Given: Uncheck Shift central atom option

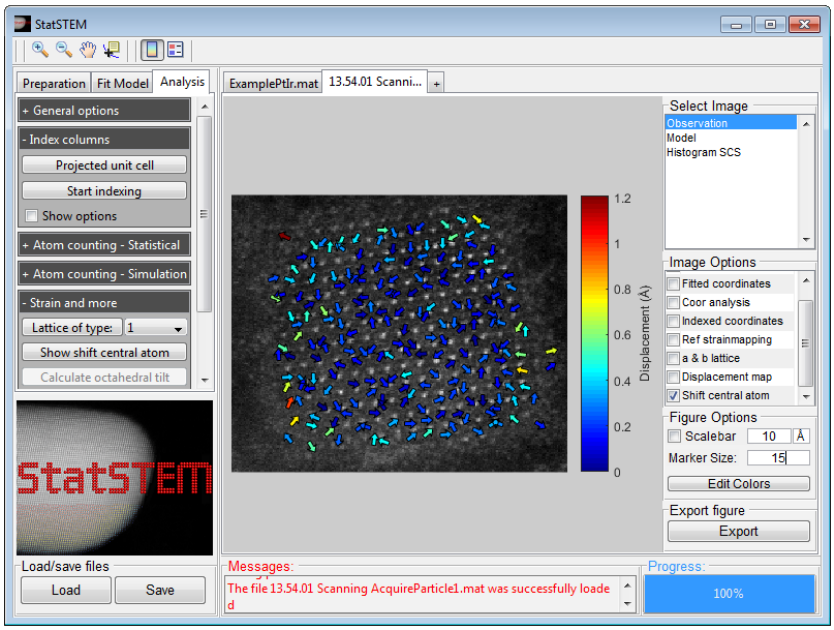Looking at the screenshot, I should (673, 396).
